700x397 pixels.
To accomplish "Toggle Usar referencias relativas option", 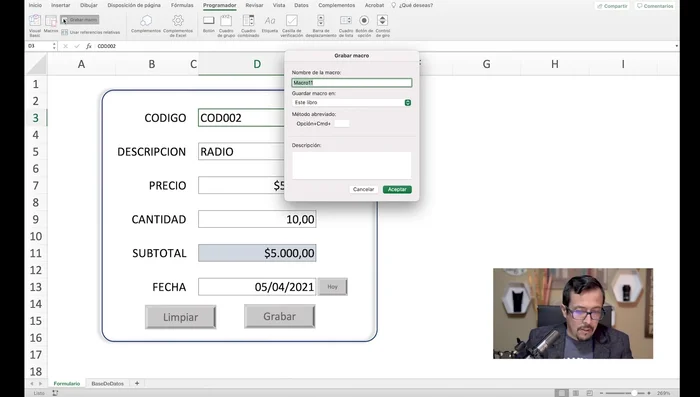I will [91, 32].
